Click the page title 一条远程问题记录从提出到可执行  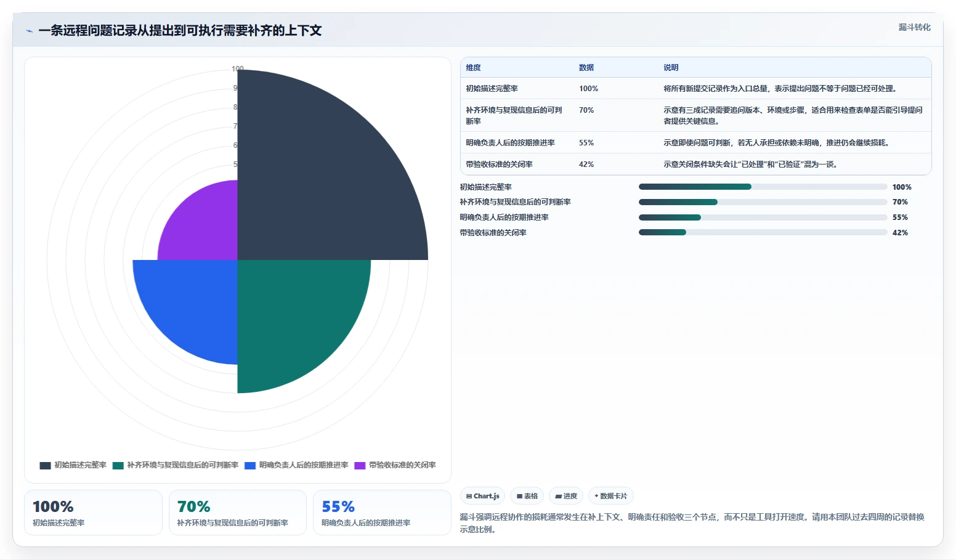tap(180, 31)
